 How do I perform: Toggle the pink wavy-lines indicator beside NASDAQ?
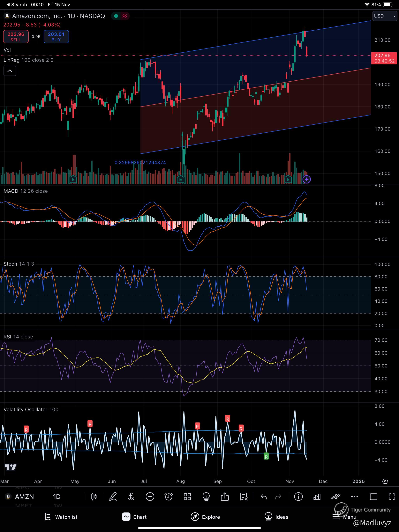pos(125,16)
